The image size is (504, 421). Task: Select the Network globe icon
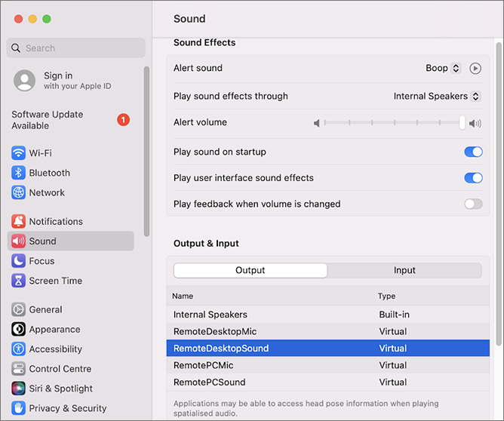point(19,192)
